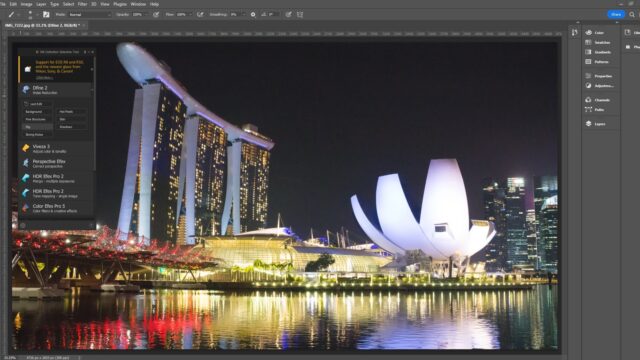Open the Swatches panel
The width and height of the screenshot is (640, 360).
coord(599,42)
